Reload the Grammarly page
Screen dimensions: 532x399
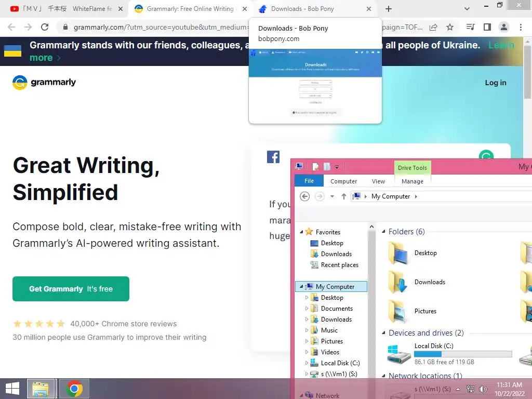45,27
